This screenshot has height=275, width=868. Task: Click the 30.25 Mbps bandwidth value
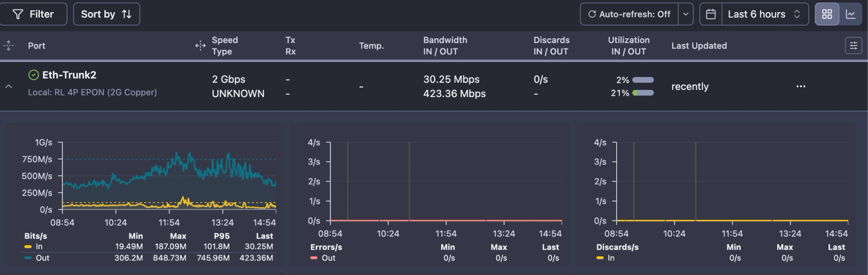point(451,80)
